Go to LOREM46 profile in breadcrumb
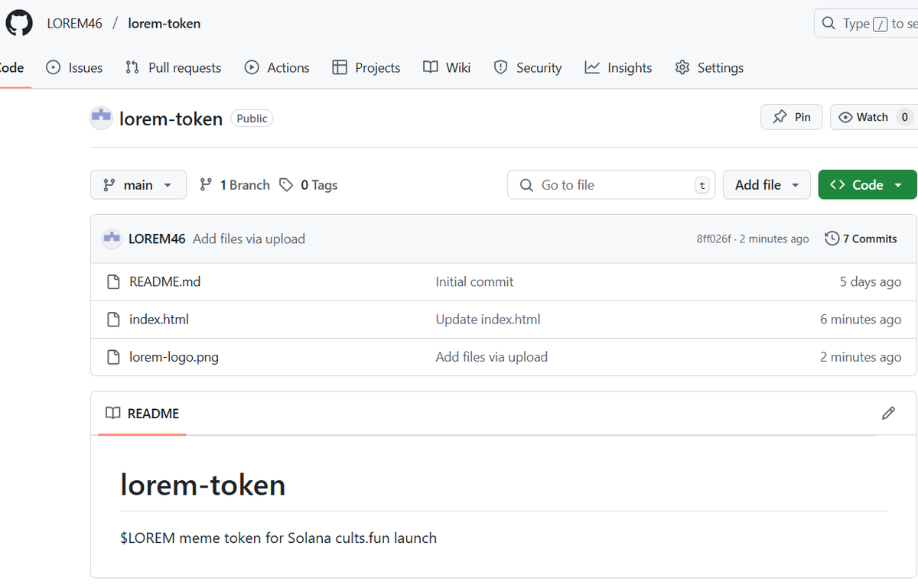918x588 pixels. (74, 23)
